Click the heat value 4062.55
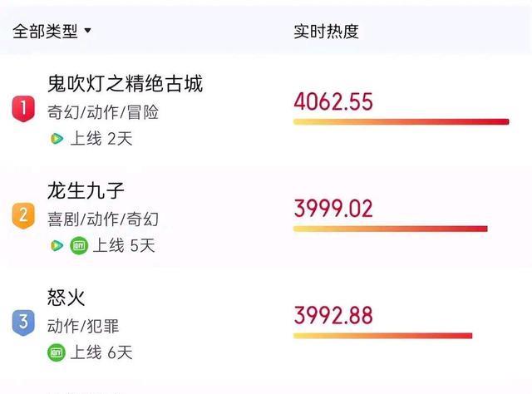The image size is (532, 394). pyautogui.click(x=333, y=101)
